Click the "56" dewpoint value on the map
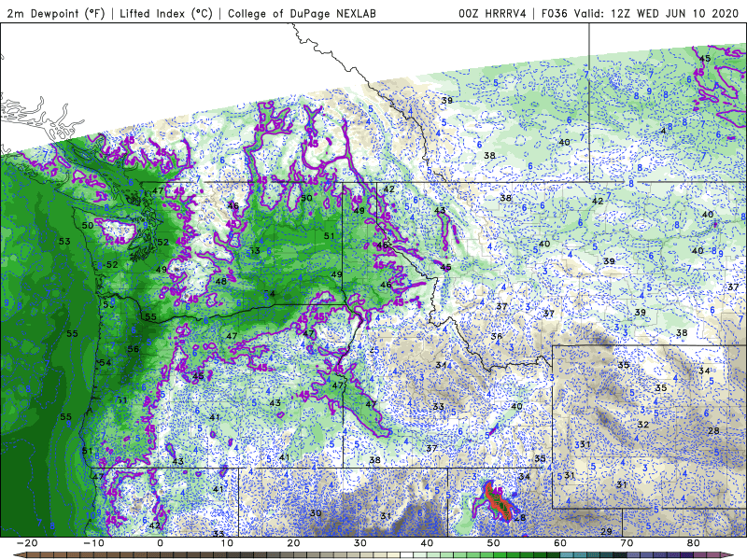Screen dimensions: 747x560 (133, 349)
